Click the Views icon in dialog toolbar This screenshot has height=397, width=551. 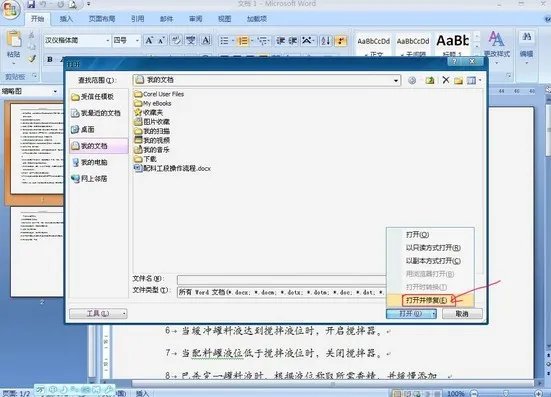coord(471,80)
